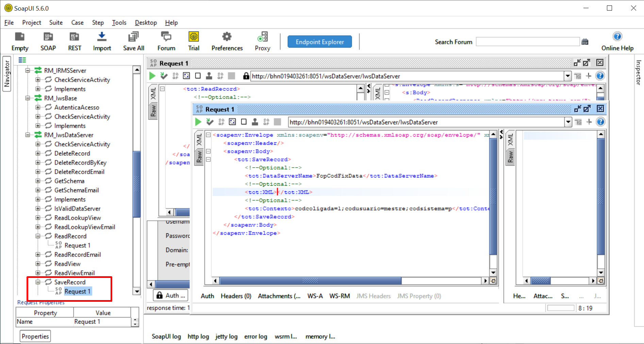Click the Navigator side tab
Image resolution: width=644 pixels, height=344 pixels.
(7, 74)
